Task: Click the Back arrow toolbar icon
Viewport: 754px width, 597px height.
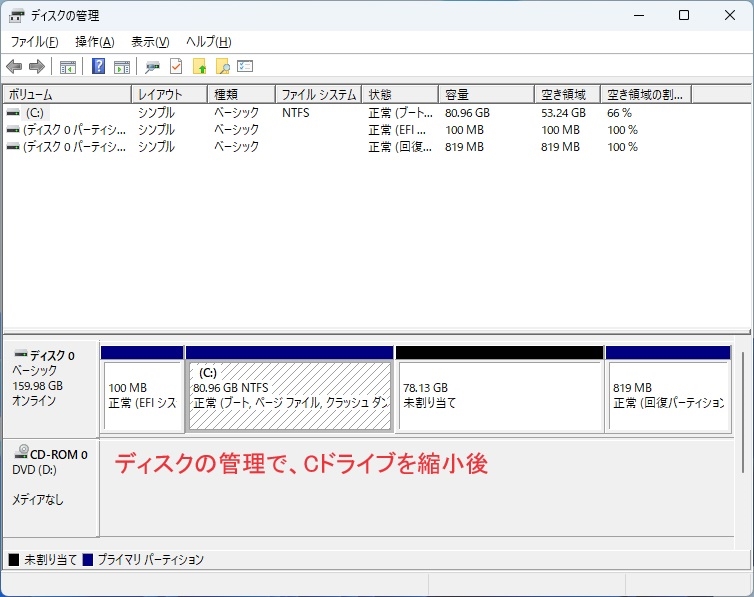Action: tap(14, 66)
